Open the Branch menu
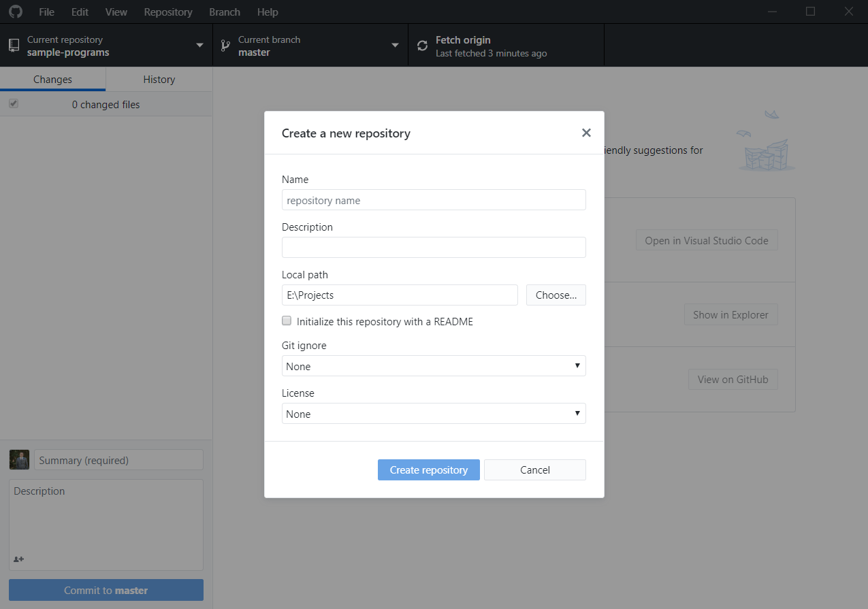The image size is (868, 609). [224, 12]
